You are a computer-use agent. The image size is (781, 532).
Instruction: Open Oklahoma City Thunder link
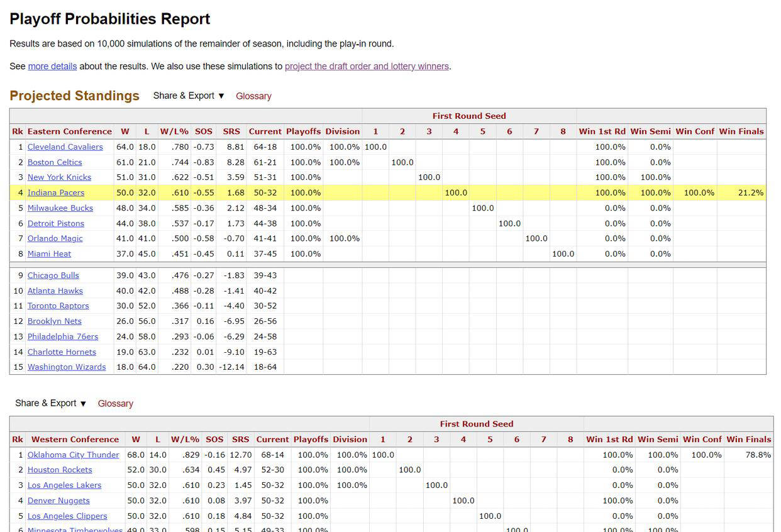click(x=73, y=455)
